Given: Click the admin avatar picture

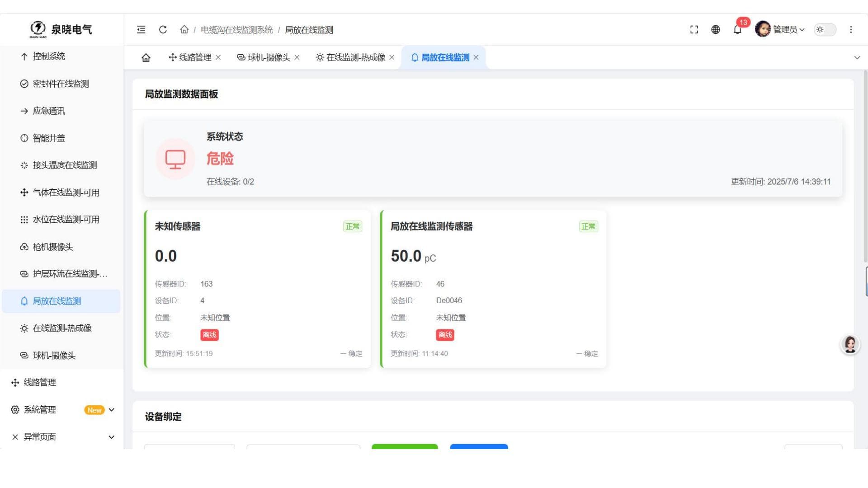Looking at the screenshot, I should click(763, 29).
